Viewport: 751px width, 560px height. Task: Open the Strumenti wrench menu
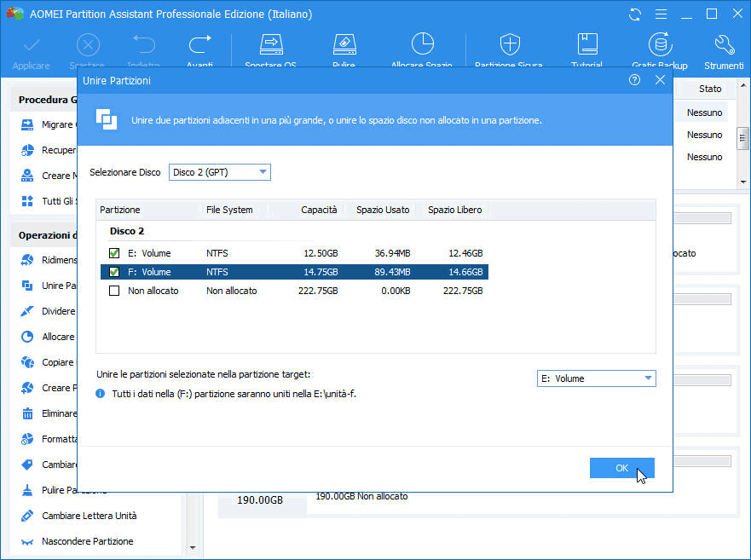(x=724, y=45)
